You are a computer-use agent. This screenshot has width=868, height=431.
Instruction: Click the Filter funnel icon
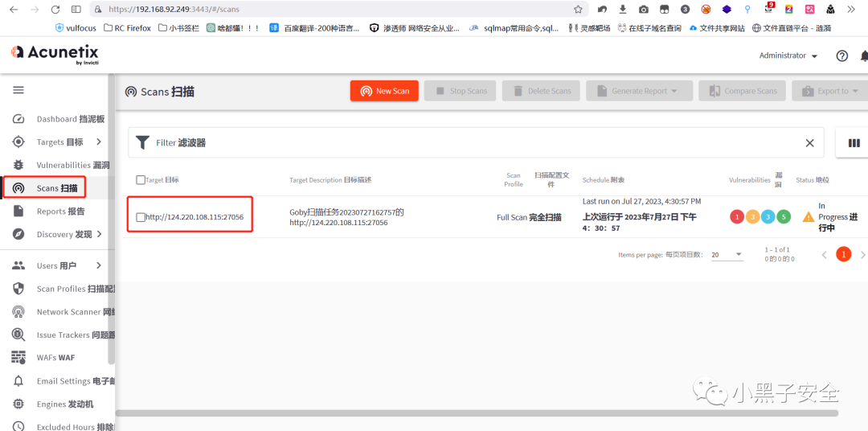pyautogui.click(x=143, y=143)
